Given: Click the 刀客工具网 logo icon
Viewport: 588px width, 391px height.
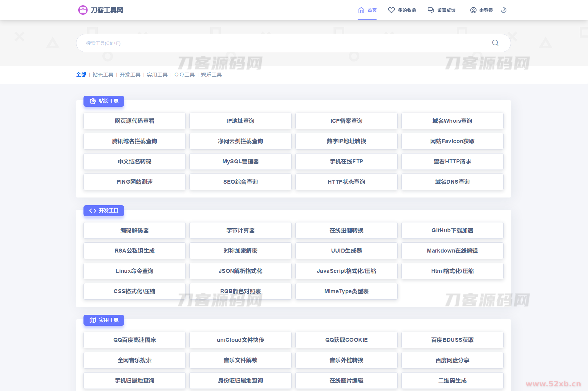Looking at the screenshot, I should coord(83,10).
